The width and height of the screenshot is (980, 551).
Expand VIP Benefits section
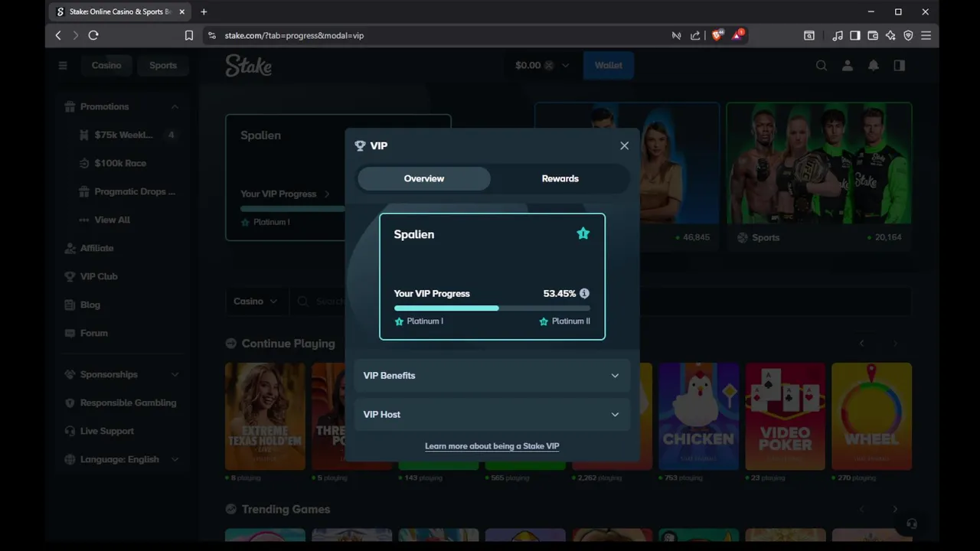[492, 376]
